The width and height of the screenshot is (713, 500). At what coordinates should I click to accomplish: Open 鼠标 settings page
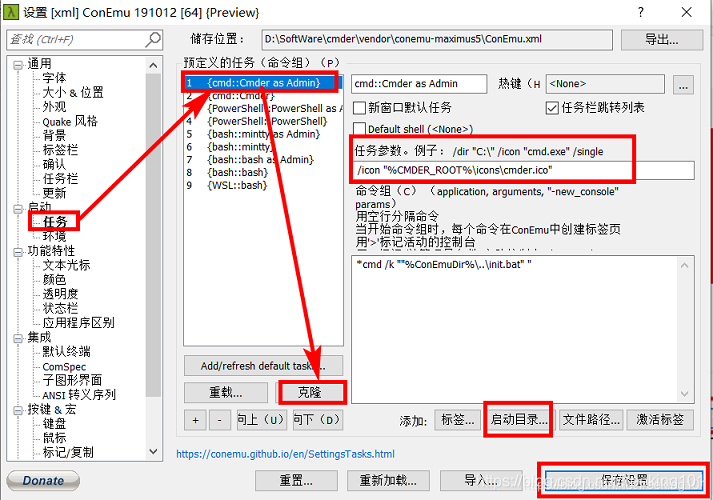click(x=54, y=438)
